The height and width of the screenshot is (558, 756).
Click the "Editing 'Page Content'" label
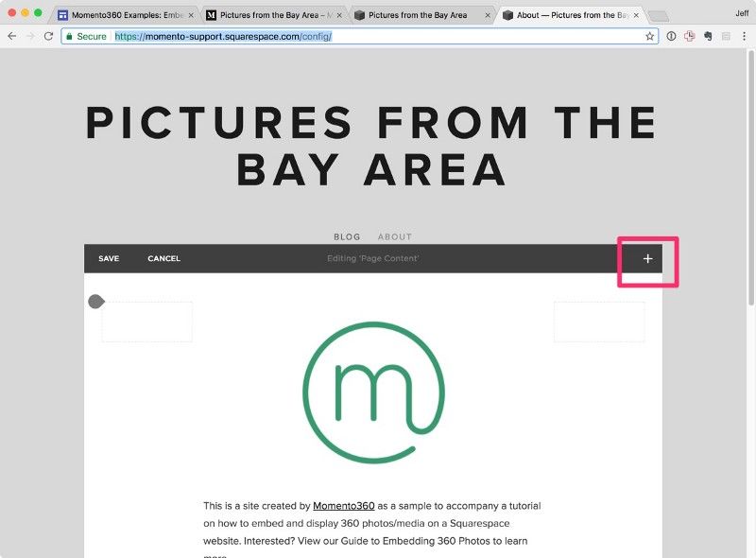tap(372, 259)
